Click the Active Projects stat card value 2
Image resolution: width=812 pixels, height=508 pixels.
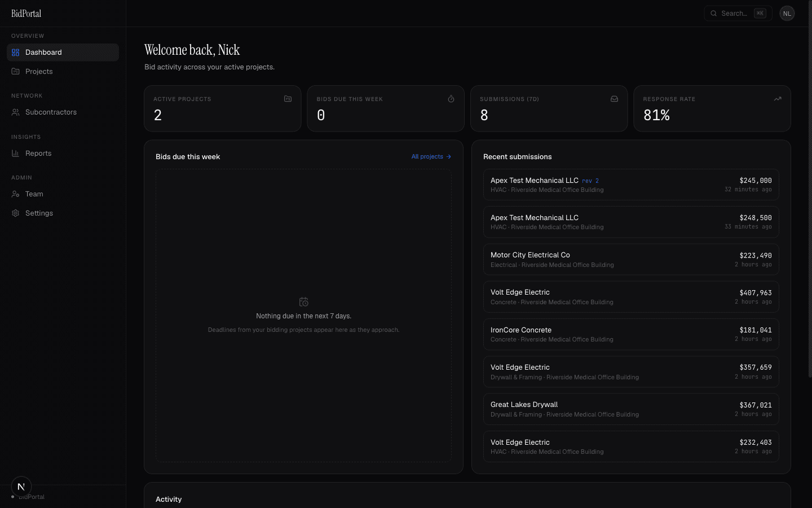tap(158, 115)
